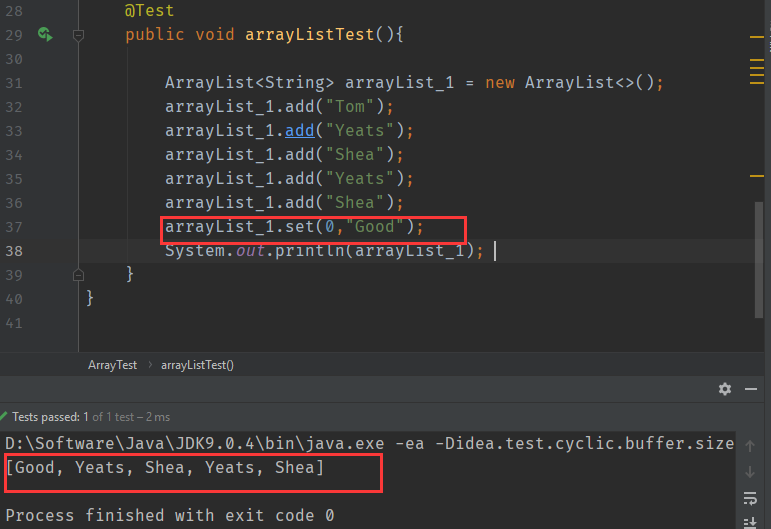The width and height of the screenshot is (771, 529).
Task: Click line number 37 in the gutter
Action: pos(14,227)
